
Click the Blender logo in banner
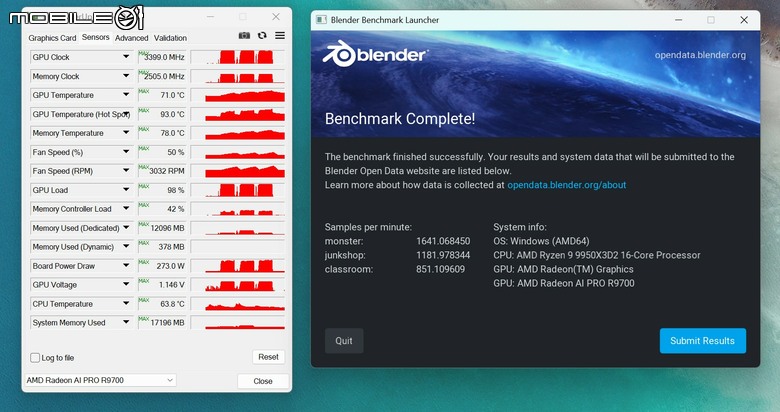tap(376, 54)
